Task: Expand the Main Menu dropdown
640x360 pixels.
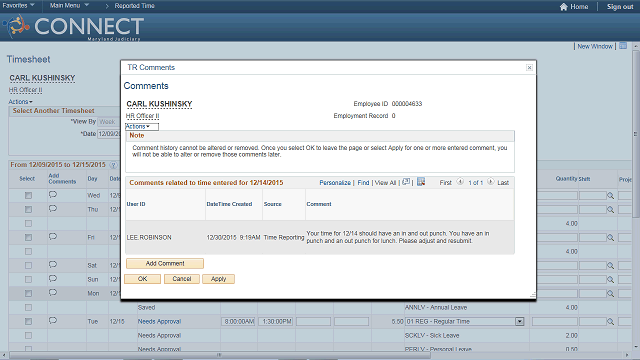Action: [x=69, y=6]
